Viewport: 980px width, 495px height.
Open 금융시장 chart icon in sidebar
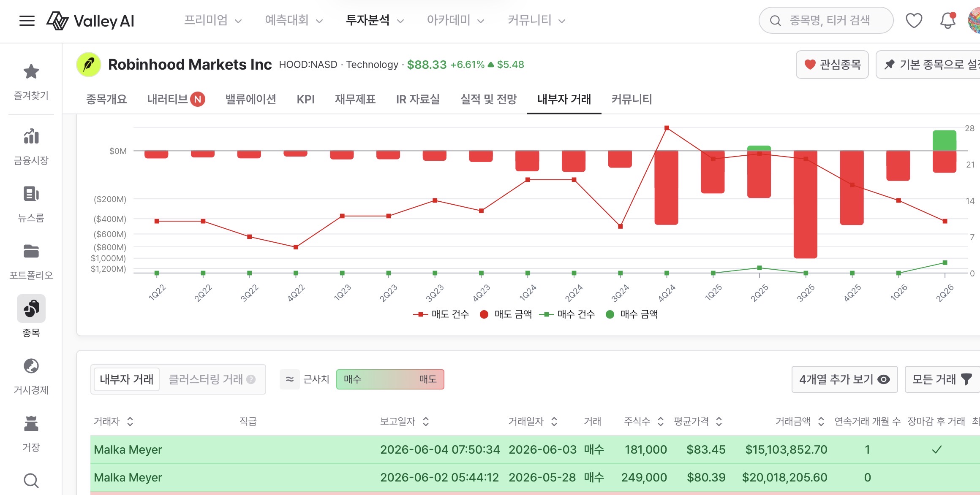coord(31,136)
